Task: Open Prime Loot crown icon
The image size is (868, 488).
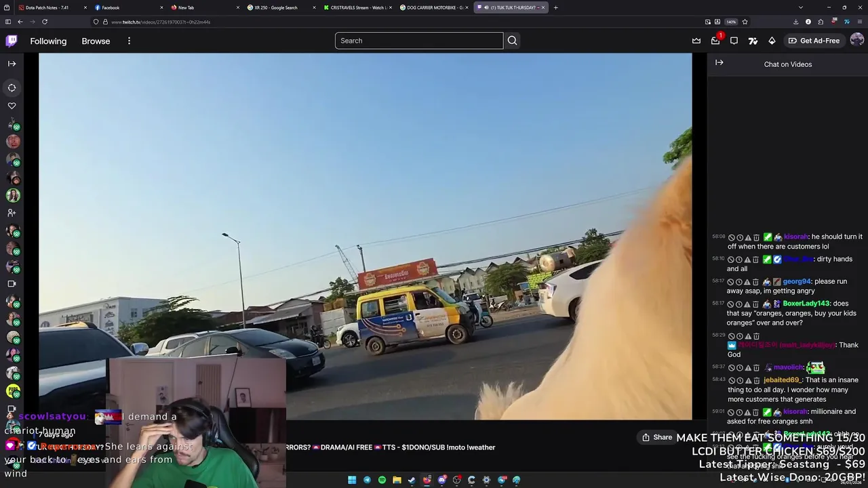Action: click(x=696, y=41)
